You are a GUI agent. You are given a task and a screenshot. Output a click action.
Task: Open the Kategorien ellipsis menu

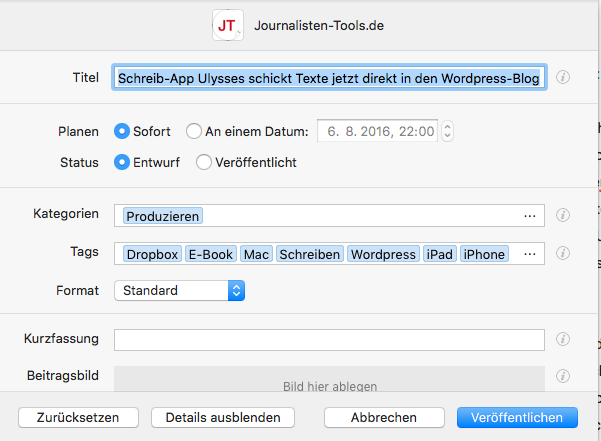pyautogui.click(x=530, y=216)
